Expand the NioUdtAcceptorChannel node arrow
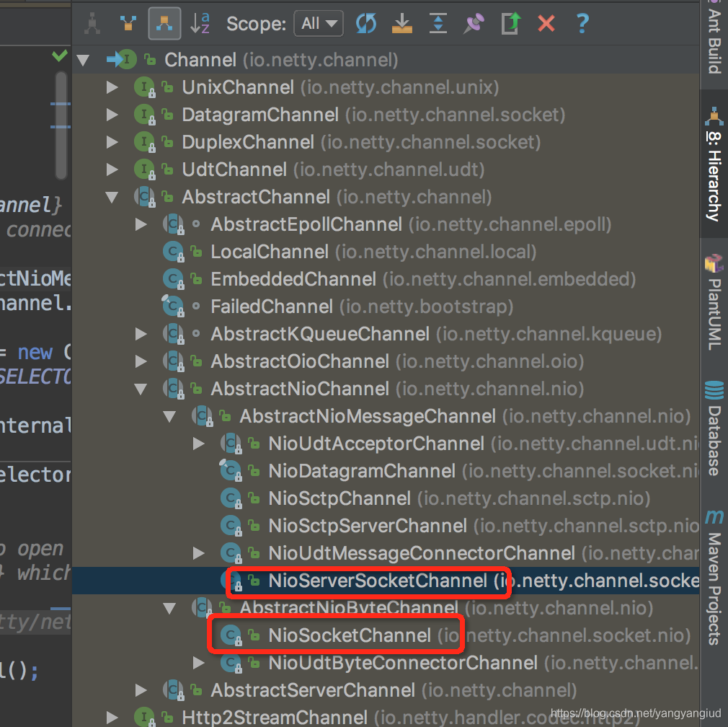 [199, 444]
